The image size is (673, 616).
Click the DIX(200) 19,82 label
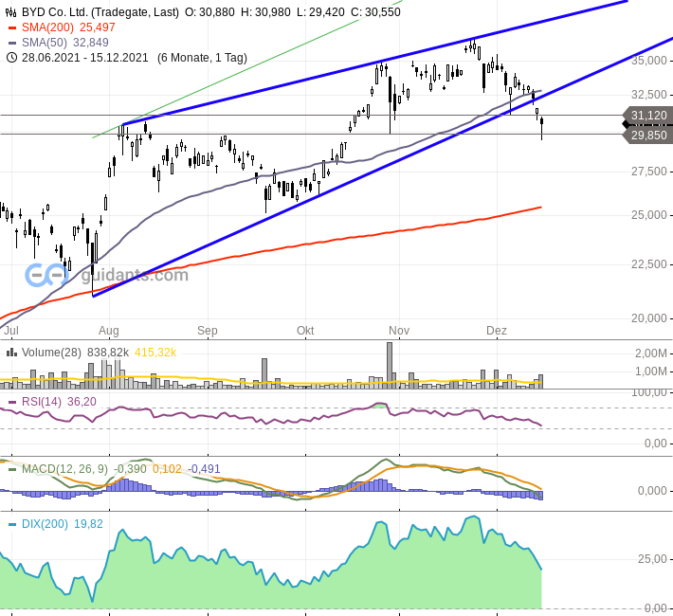tap(63, 524)
